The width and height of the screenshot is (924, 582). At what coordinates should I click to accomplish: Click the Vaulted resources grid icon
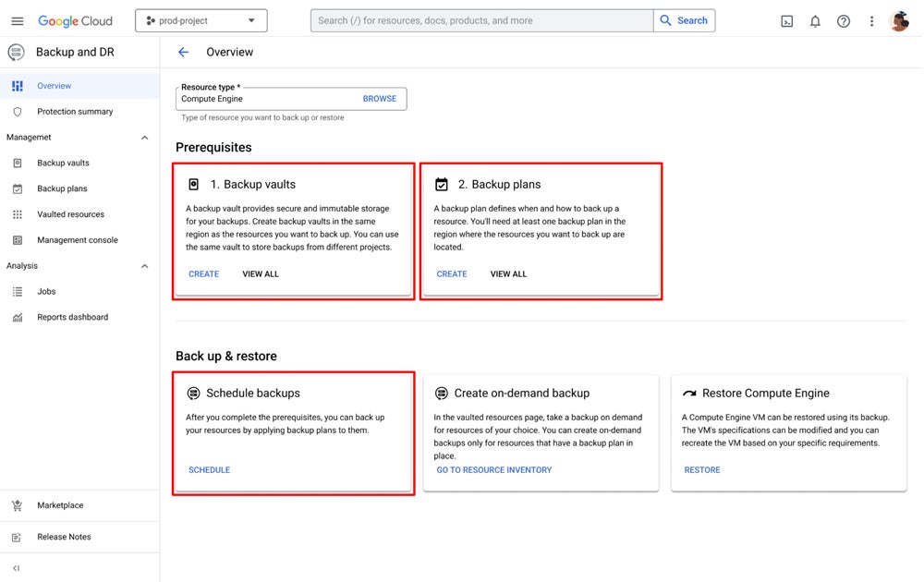[18, 214]
